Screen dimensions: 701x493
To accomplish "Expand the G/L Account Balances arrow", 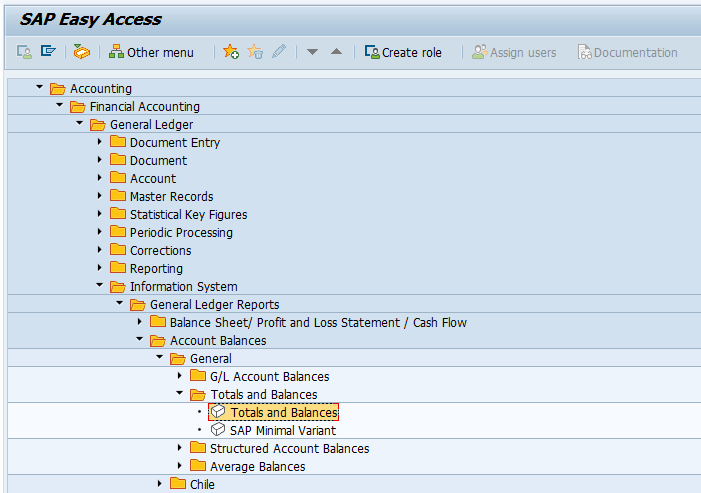I will (180, 375).
